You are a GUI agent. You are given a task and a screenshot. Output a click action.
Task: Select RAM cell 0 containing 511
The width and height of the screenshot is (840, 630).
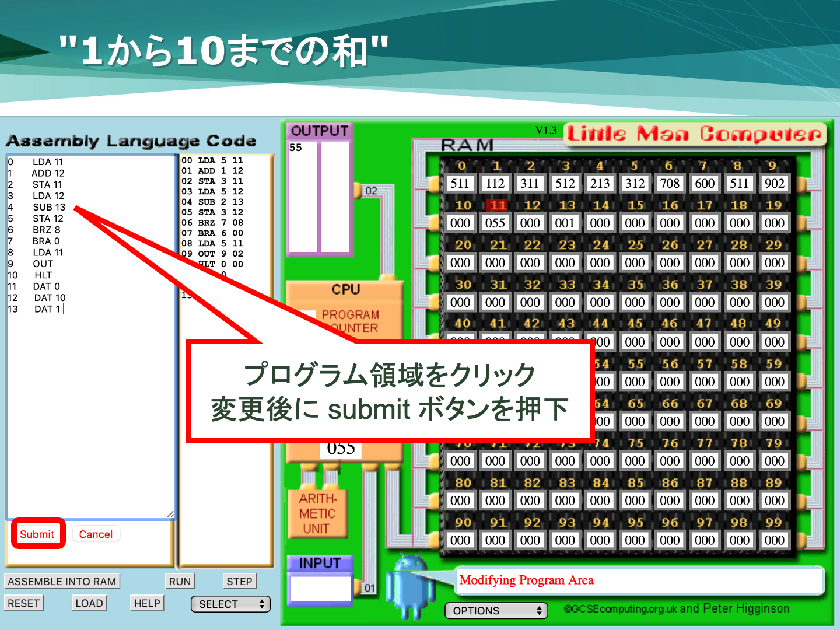pyautogui.click(x=460, y=183)
